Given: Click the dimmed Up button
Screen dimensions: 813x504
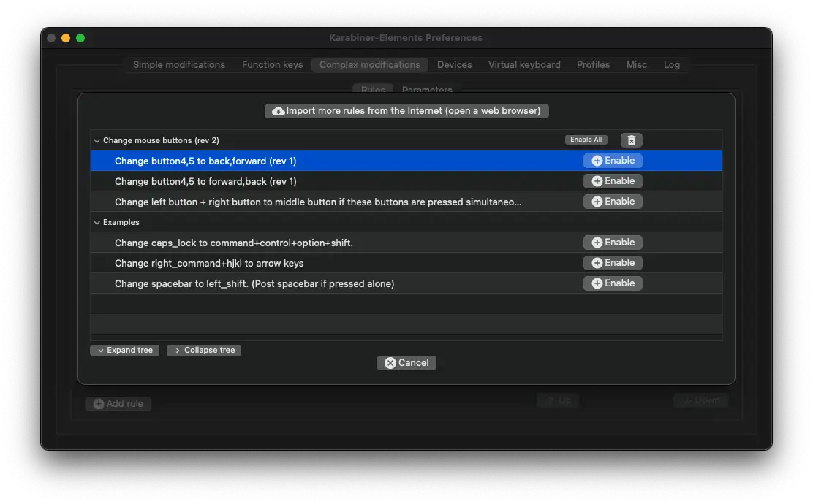Looking at the screenshot, I should pyautogui.click(x=557, y=400).
